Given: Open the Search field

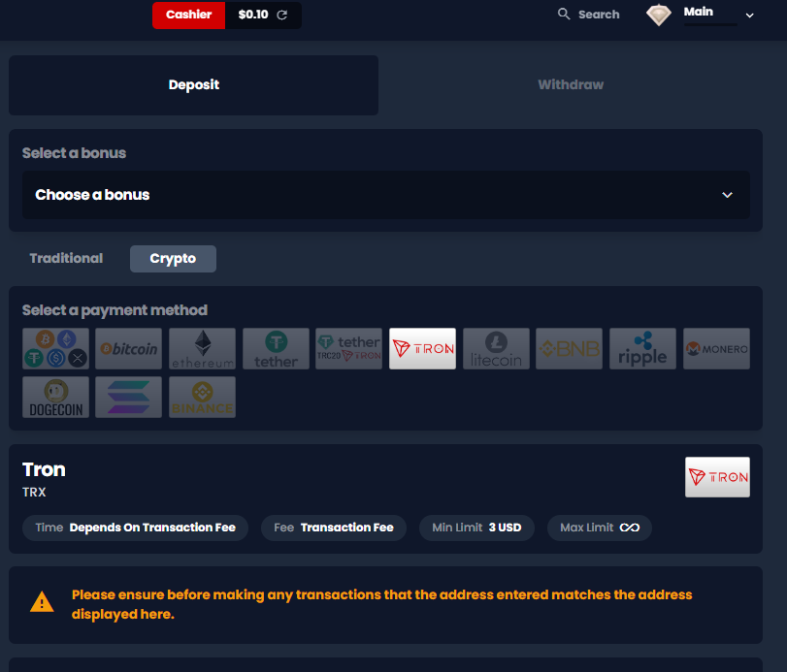Looking at the screenshot, I should click(x=589, y=15).
